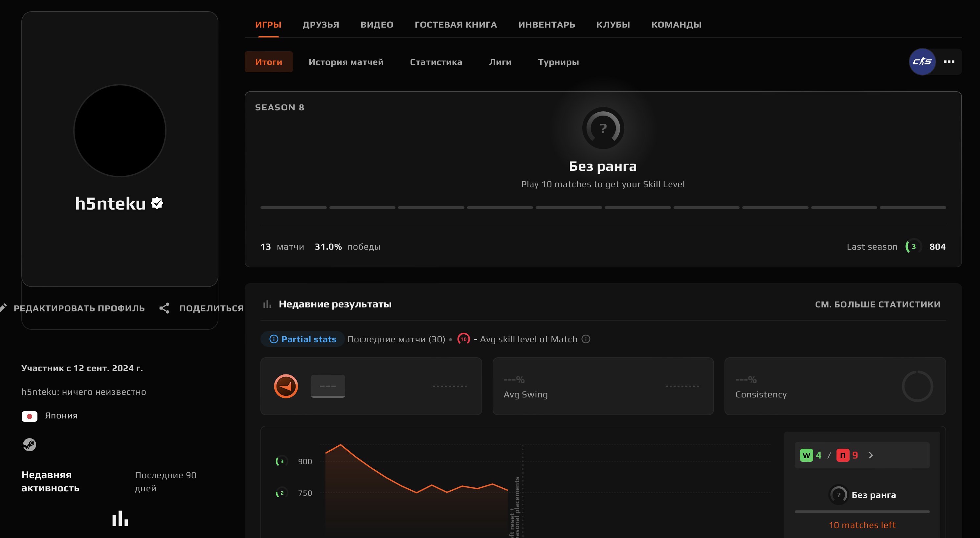Select the Итоги sub-tab
The height and width of the screenshot is (538, 980).
coord(269,62)
